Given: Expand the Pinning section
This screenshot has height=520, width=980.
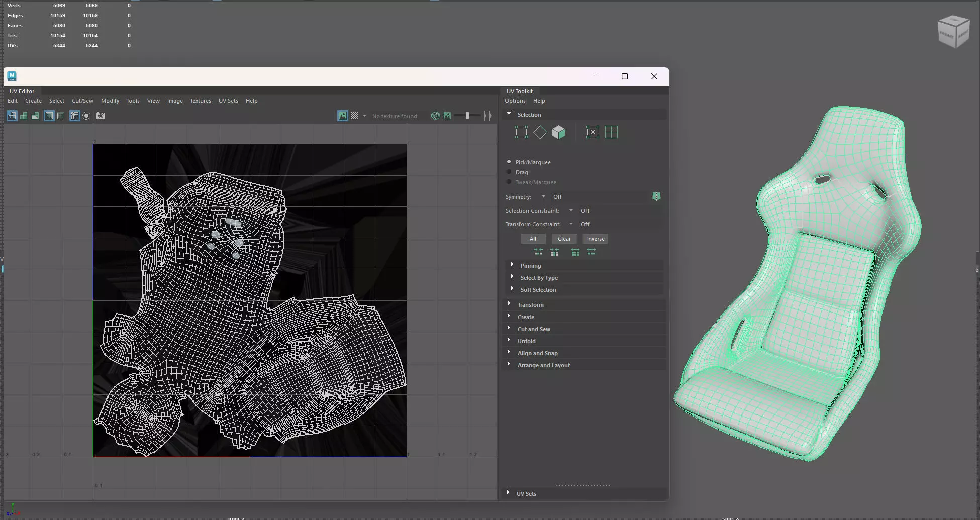Looking at the screenshot, I should coord(584,265).
